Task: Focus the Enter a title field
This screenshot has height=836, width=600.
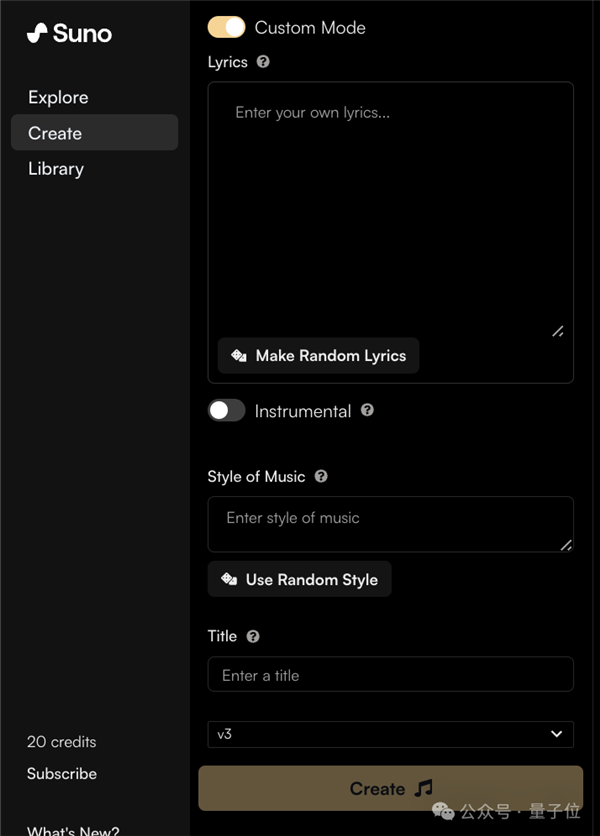Action: (x=390, y=675)
